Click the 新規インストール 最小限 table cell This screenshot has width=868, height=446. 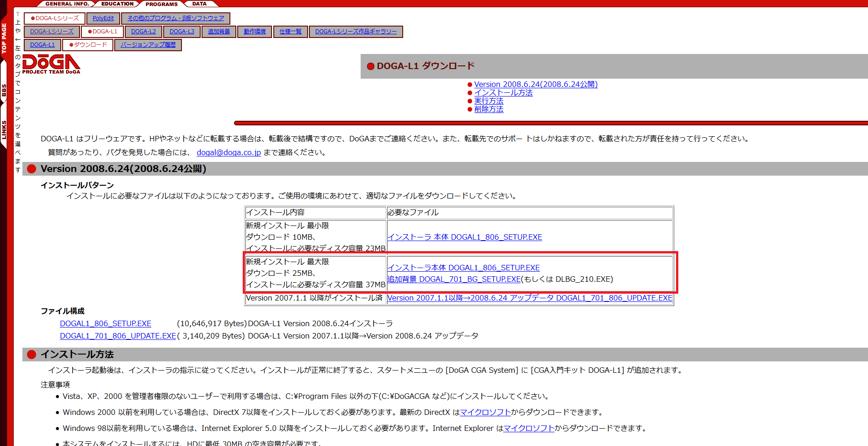pyautogui.click(x=316, y=237)
